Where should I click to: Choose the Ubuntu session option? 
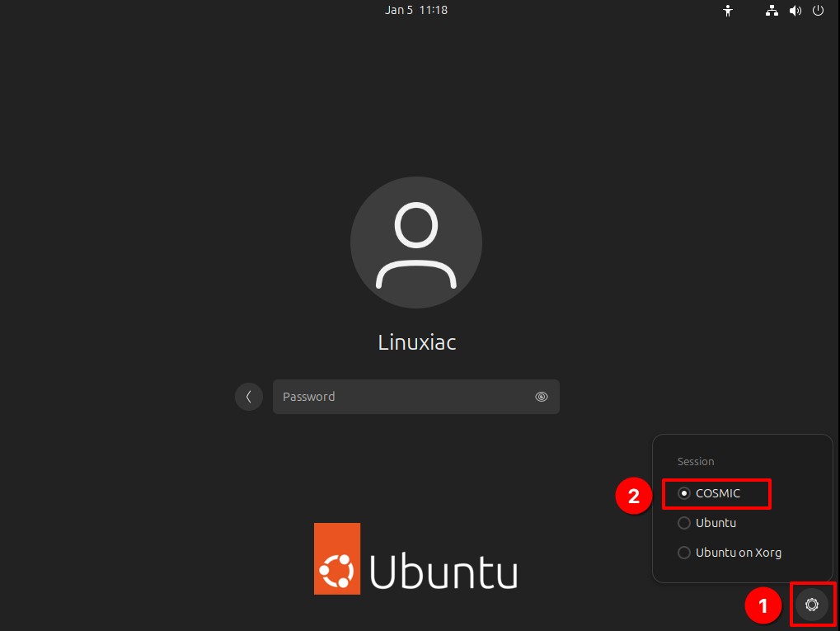pyautogui.click(x=715, y=523)
